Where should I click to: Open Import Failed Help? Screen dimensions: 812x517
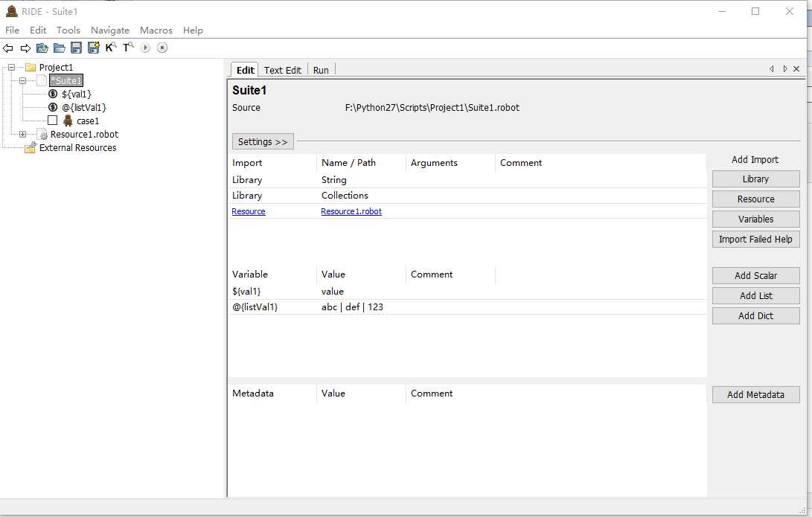click(755, 239)
